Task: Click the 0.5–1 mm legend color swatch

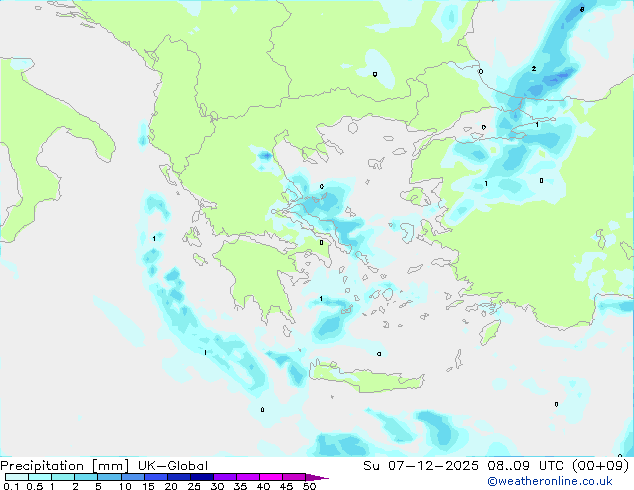Action: tap(40, 477)
